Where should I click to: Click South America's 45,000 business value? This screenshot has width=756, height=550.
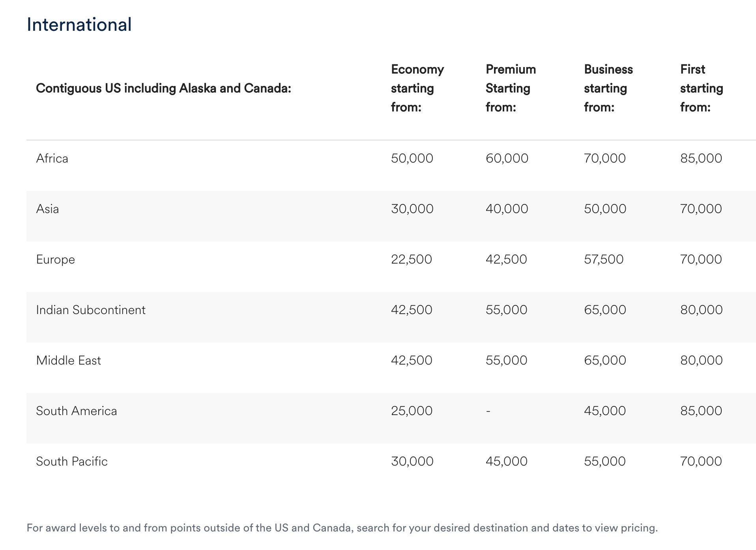[604, 411]
